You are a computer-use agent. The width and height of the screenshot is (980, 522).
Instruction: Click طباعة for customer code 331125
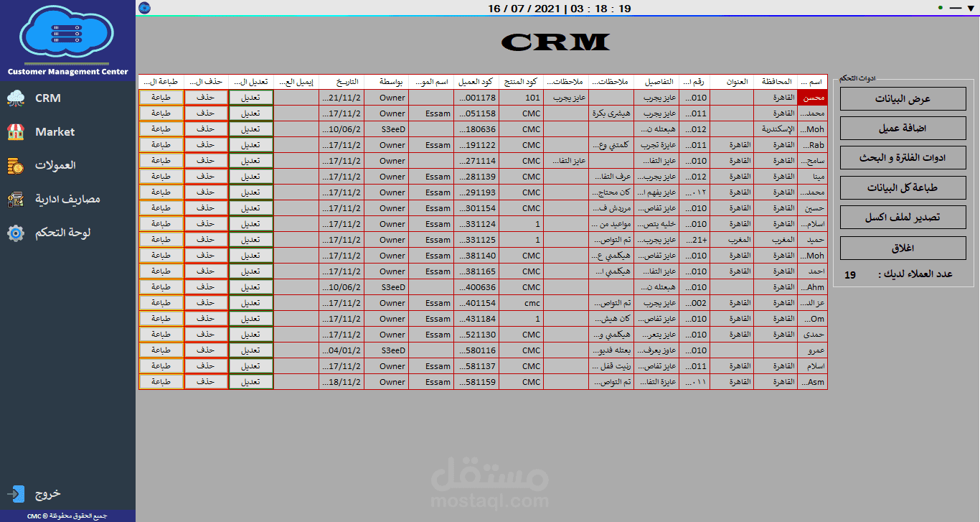[x=161, y=240]
